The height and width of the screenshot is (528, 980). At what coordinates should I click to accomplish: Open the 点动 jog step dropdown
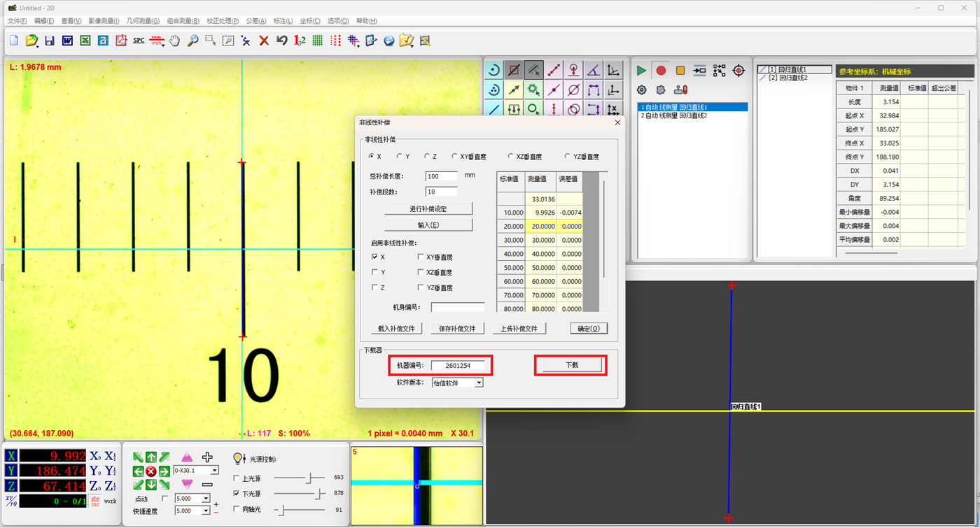(x=206, y=499)
